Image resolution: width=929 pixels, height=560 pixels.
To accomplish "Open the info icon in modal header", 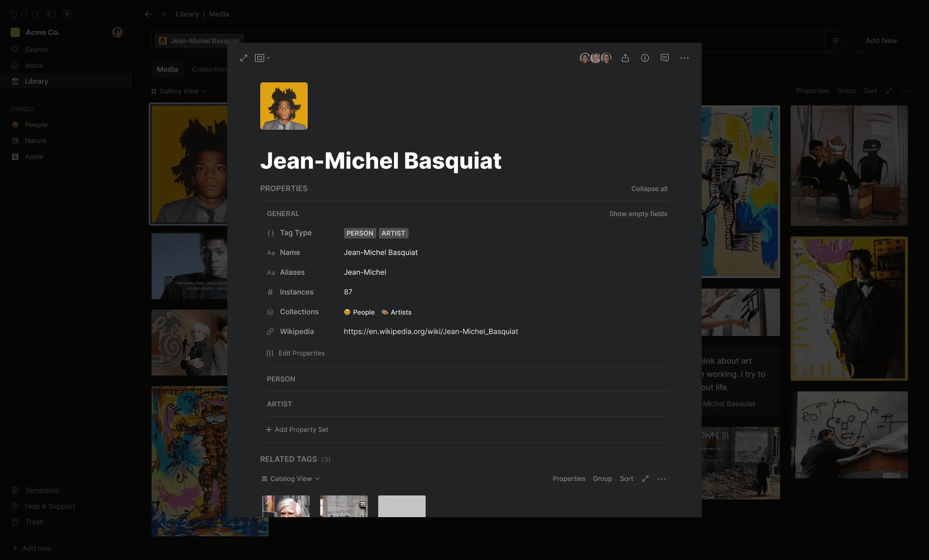I will [x=645, y=58].
